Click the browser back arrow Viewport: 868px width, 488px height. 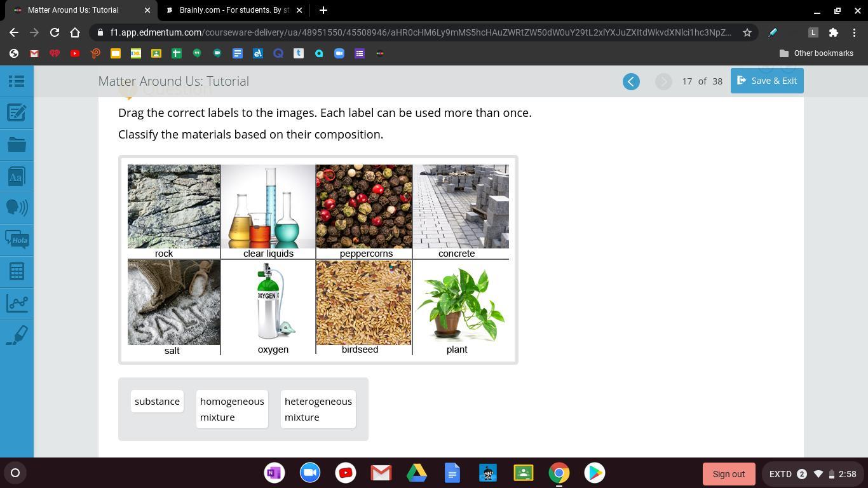point(14,32)
